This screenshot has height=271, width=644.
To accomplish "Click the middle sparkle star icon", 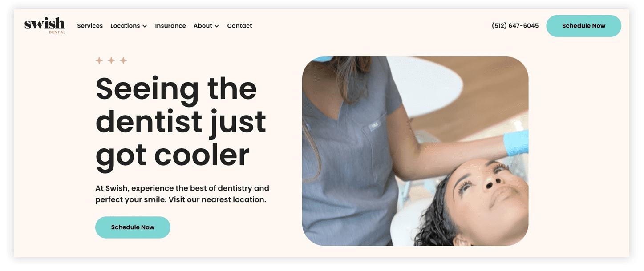I will pyautogui.click(x=111, y=60).
